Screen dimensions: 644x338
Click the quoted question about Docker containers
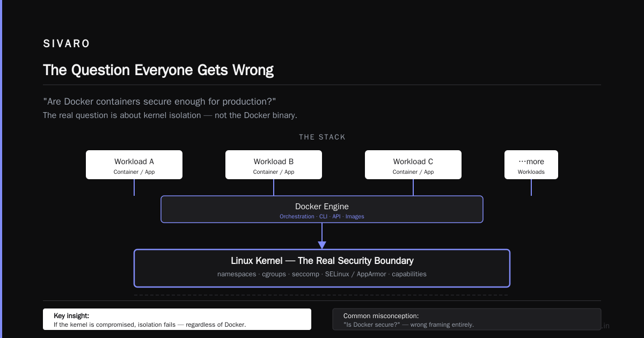pos(159,101)
